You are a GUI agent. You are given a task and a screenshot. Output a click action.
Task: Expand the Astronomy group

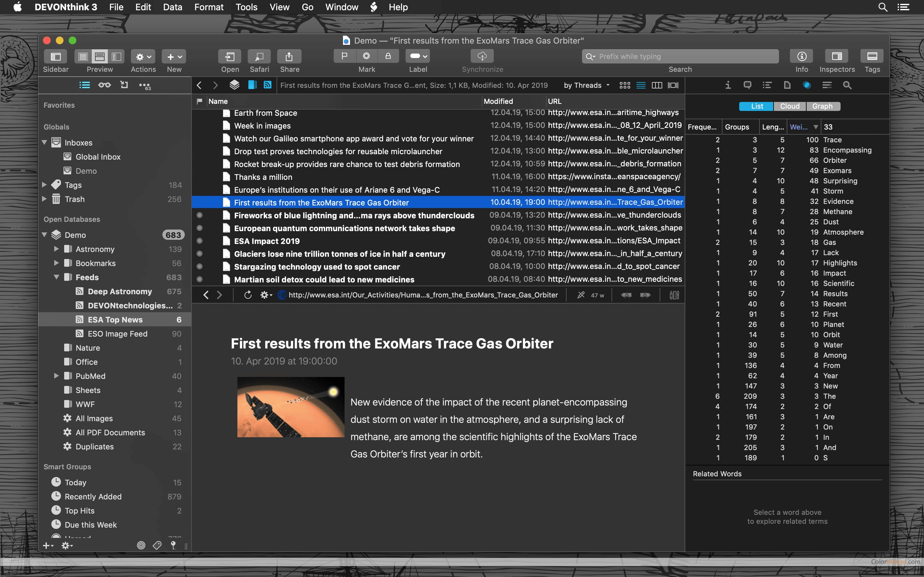tap(56, 249)
